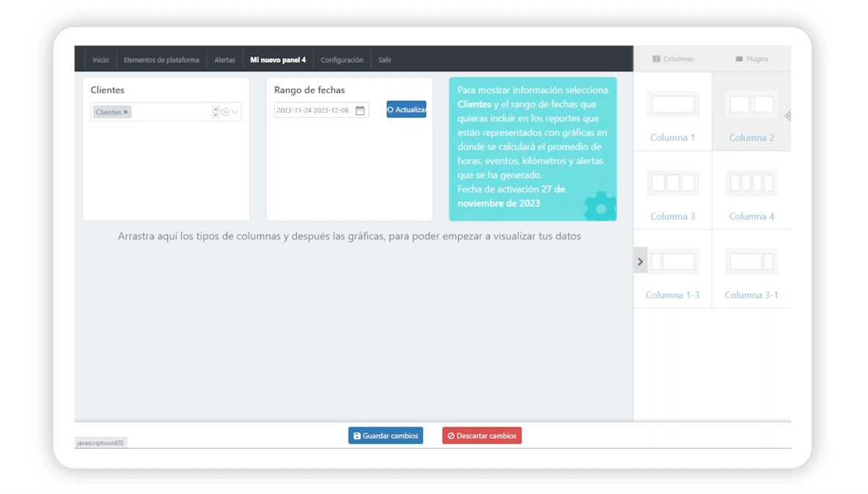This screenshot has width=868, height=494.
Task: Open the calendar icon in Rango de fechas
Action: [x=360, y=109]
